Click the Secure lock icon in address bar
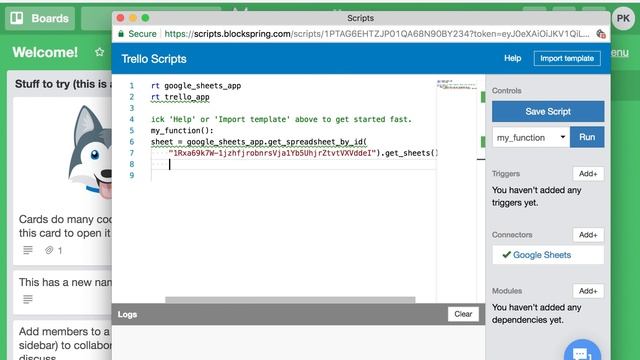Viewport: 640px width, 360px height. 121,34
